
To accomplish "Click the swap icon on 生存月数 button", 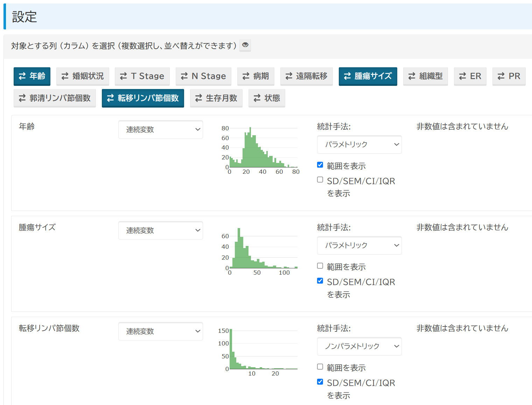I will [198, 98].
